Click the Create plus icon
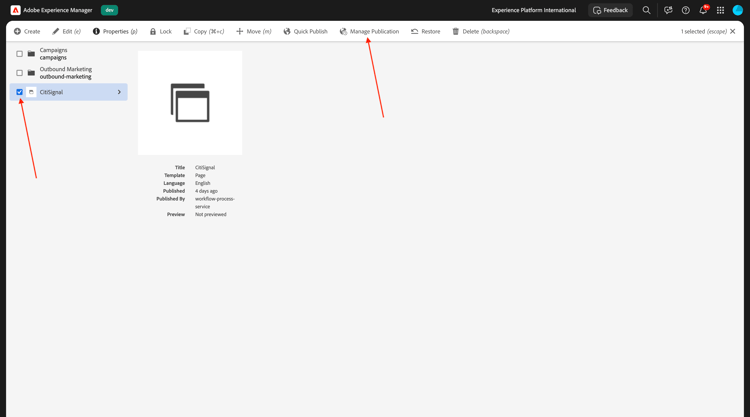This screenshot has height=417, width=750. coord(17,31)
